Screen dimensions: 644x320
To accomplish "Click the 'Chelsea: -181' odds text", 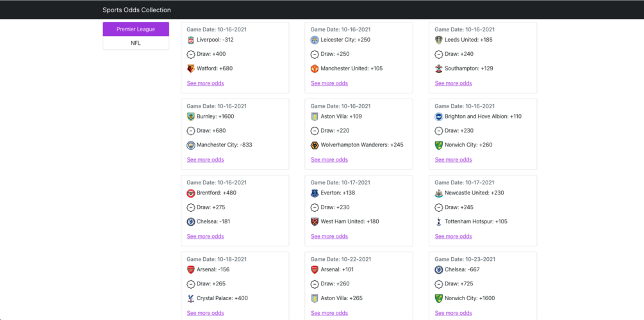I will [x=213, y=221].
